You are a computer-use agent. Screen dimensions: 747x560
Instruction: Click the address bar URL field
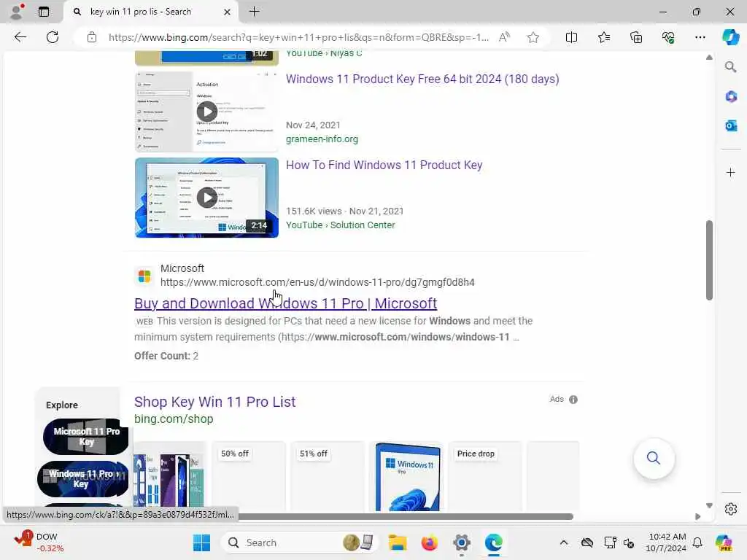click(298, 37)
